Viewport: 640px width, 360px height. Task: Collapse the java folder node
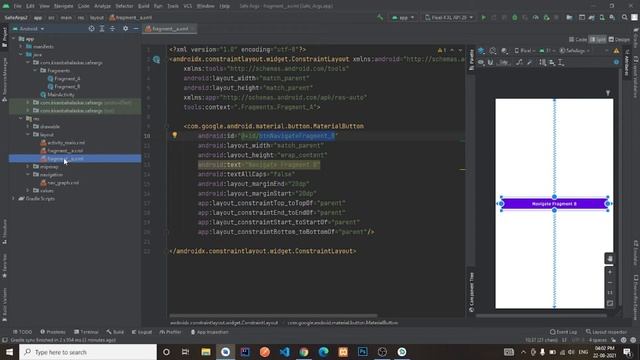click(21, 54)
